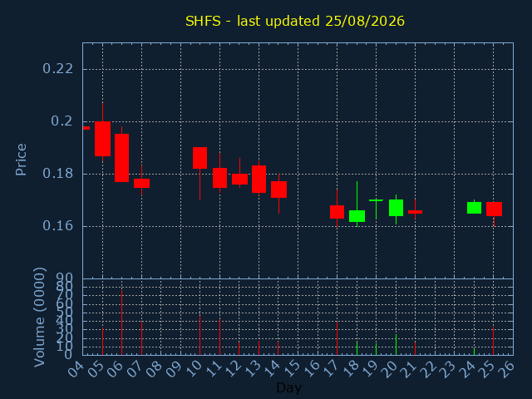532x399 pixels.
Task: Click the red volume bar for day 25
Action: (x=493, y=341)
